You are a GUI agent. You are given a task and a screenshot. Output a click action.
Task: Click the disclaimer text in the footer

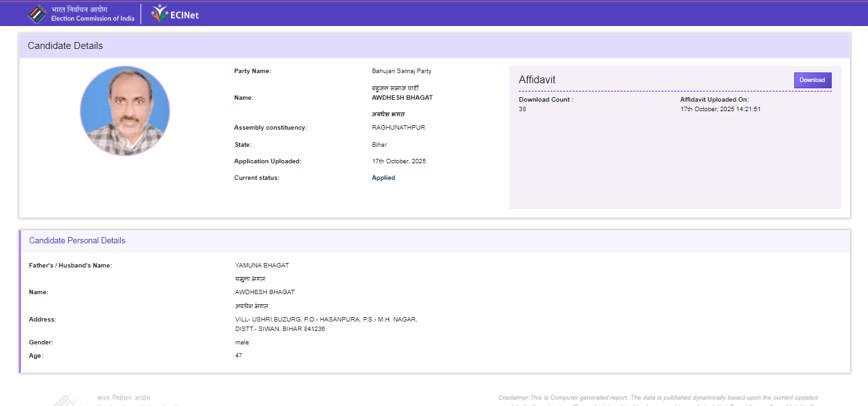tap(658, 398)
